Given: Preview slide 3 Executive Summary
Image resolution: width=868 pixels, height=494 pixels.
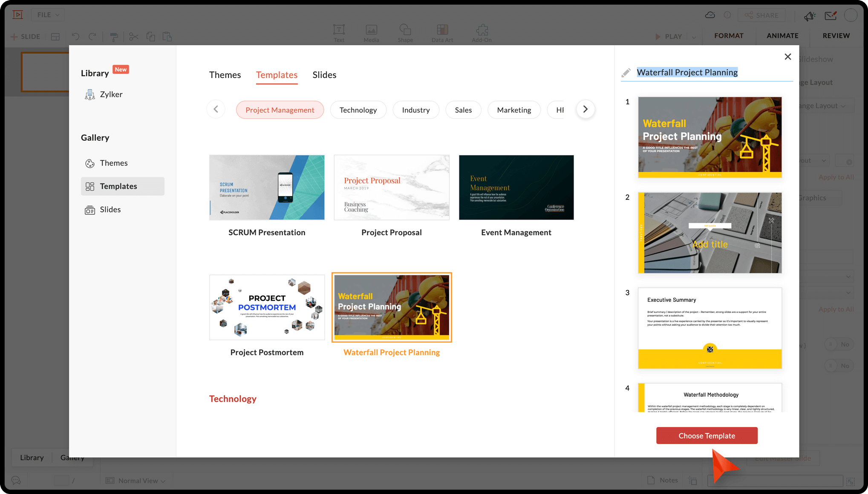Looking at the screenshot, I should coord(710,328).
